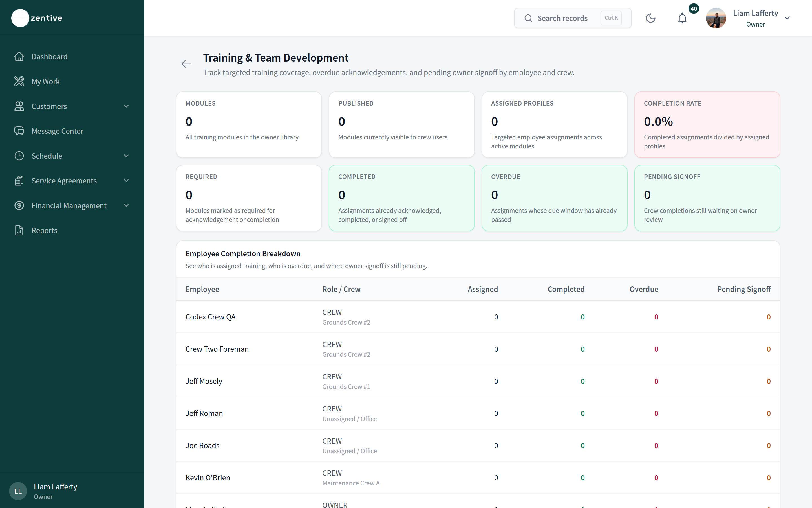812x508 pixels.
Task: Click the Customers people icon
Action: click(x=19, y=106)
